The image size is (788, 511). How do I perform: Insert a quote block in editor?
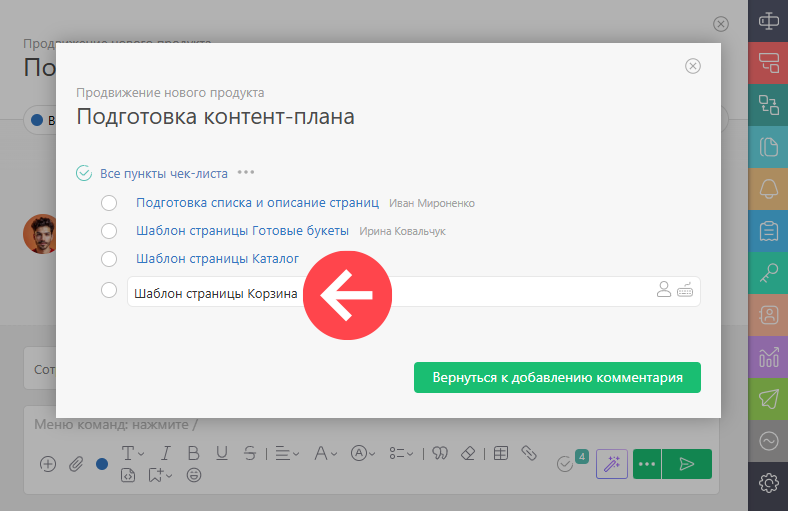click(440, 453)
